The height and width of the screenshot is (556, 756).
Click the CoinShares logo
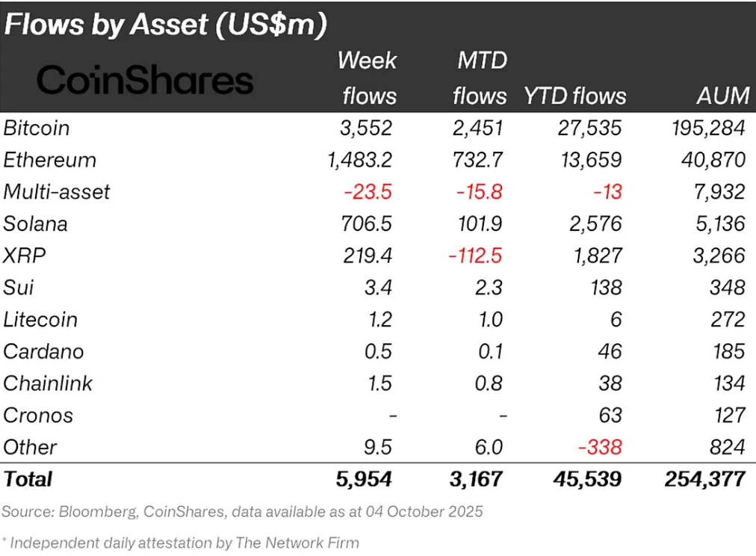tap(145, 81)
